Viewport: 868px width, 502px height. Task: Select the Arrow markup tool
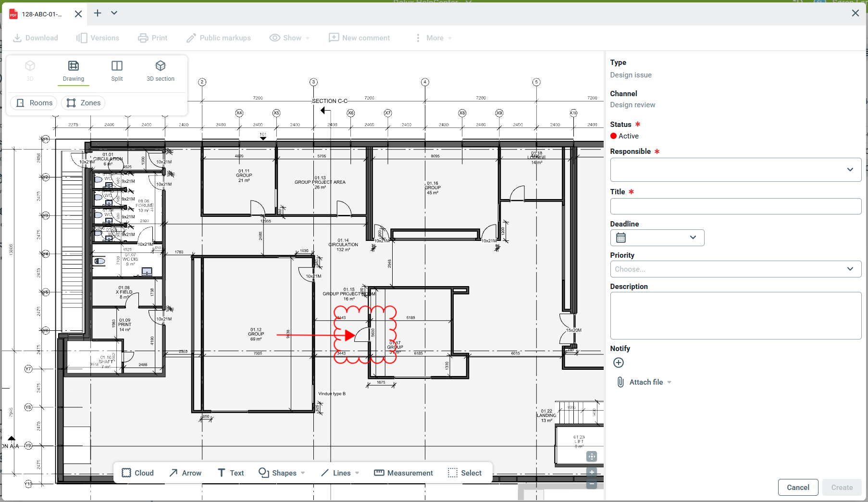(x=185, y=473)
